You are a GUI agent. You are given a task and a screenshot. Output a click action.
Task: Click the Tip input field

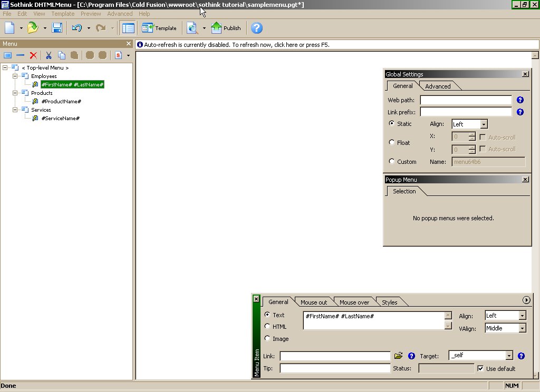(335, 368)
